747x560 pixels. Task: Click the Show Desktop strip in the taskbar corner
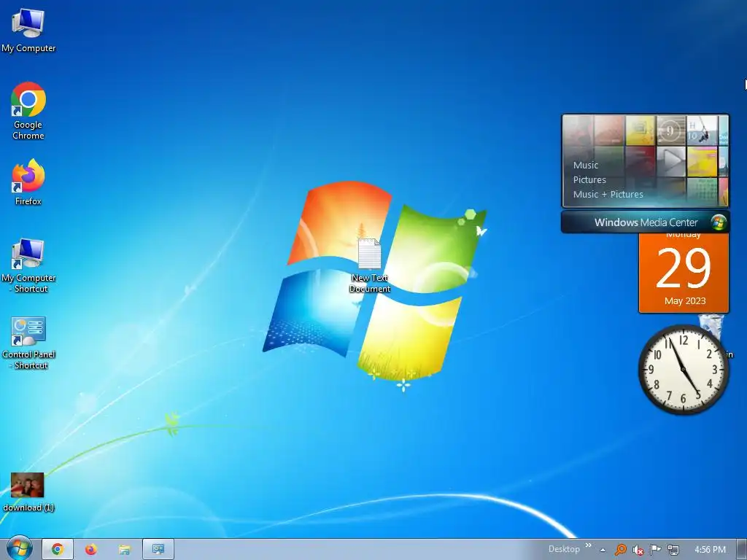point(743,550)
